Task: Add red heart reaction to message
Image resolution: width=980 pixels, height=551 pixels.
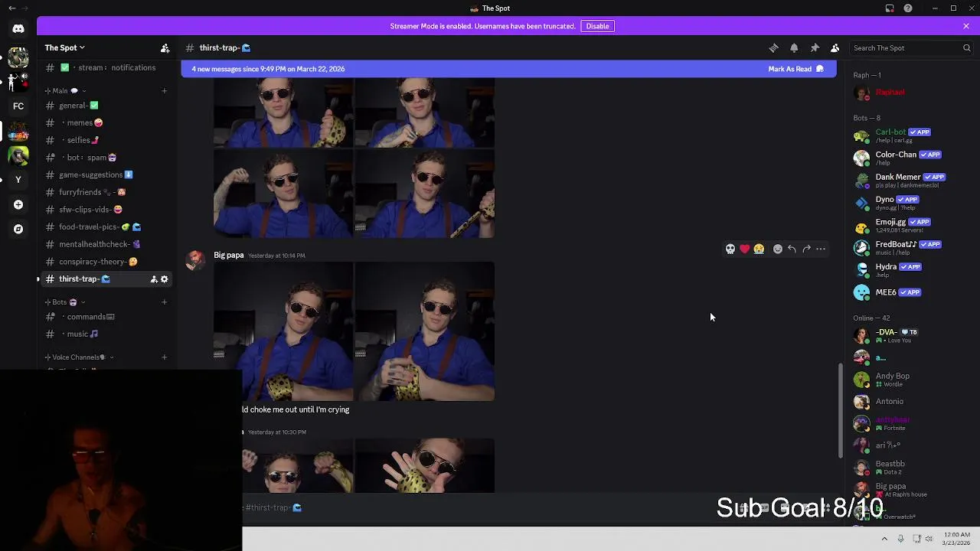Action: [x=744, y=249]
